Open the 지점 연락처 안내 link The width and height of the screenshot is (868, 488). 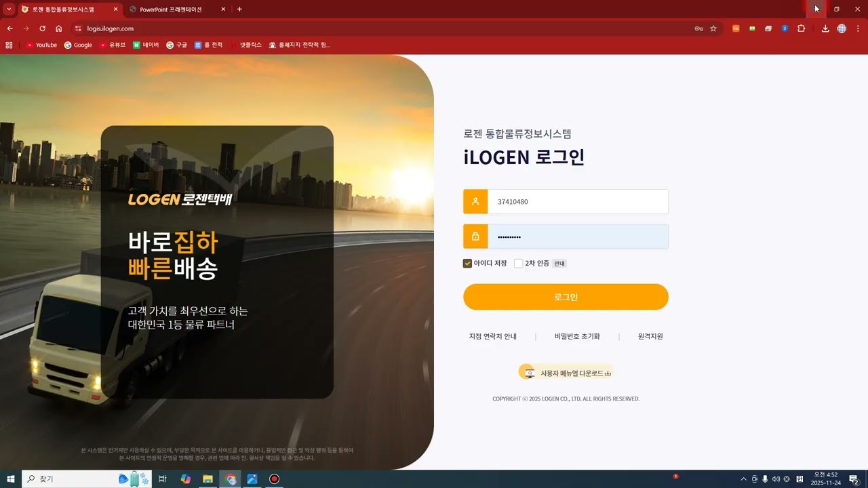point(493,336)
